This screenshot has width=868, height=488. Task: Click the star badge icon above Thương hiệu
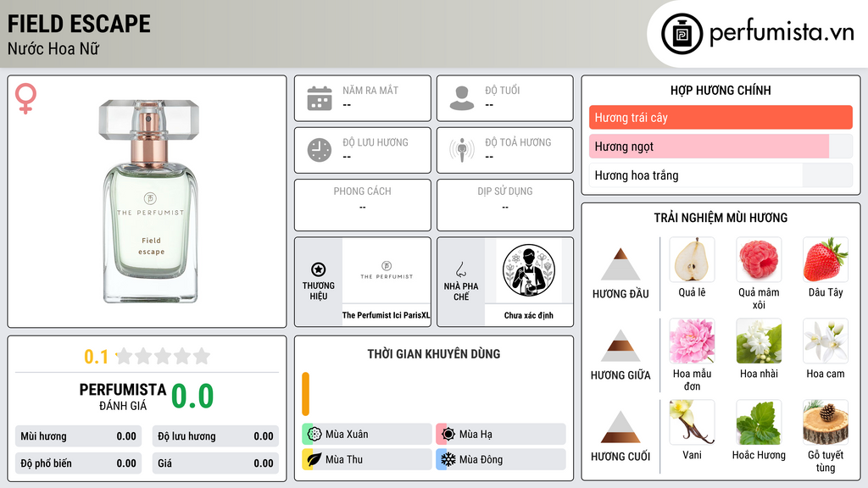point(319,269)
